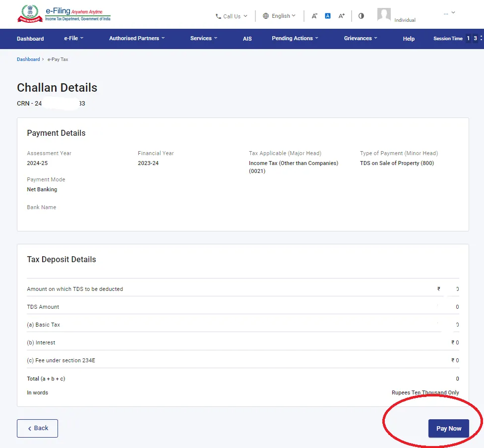Image resolution: width=484 pixels, height=448 pixels.
Task: Click the e-Filing Income Tax Department logo
Action: 63,14
